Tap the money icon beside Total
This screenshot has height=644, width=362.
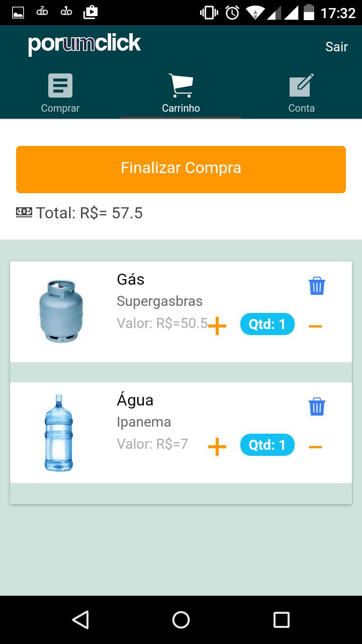point(24,212)
